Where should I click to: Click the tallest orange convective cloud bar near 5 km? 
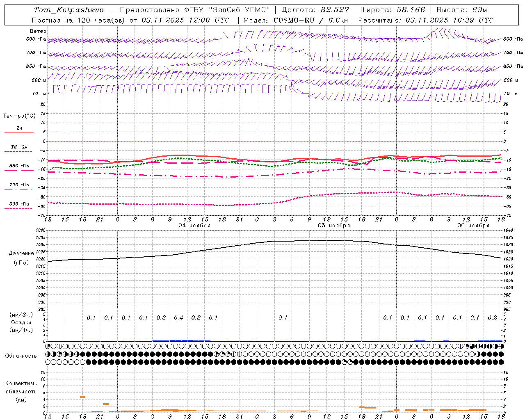coord(82,397)
